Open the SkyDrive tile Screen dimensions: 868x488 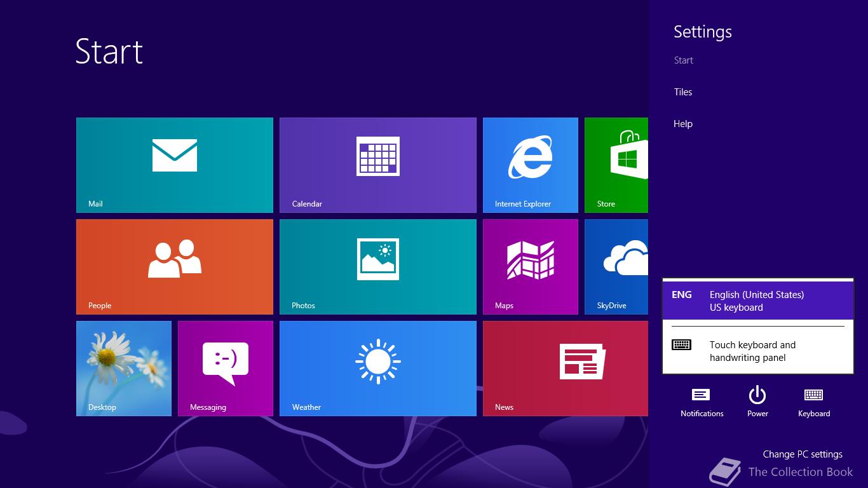[x=616, y=267]
